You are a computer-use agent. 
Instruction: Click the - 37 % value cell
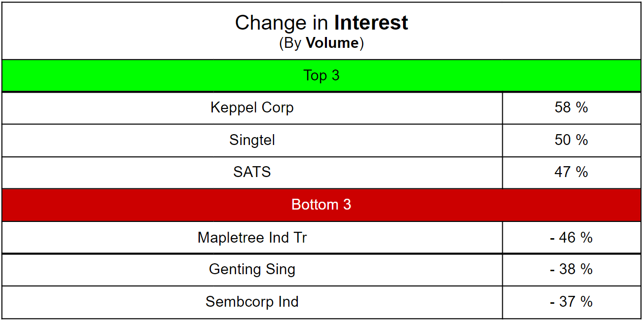click(x=572, y=302)
